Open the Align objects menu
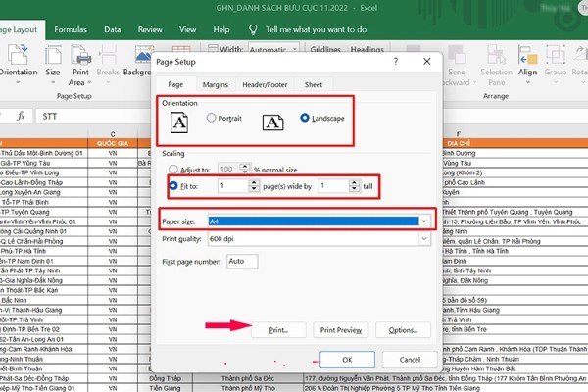Image resolution: width=588 pixels, height=392 pixels. tap(526, 62)
